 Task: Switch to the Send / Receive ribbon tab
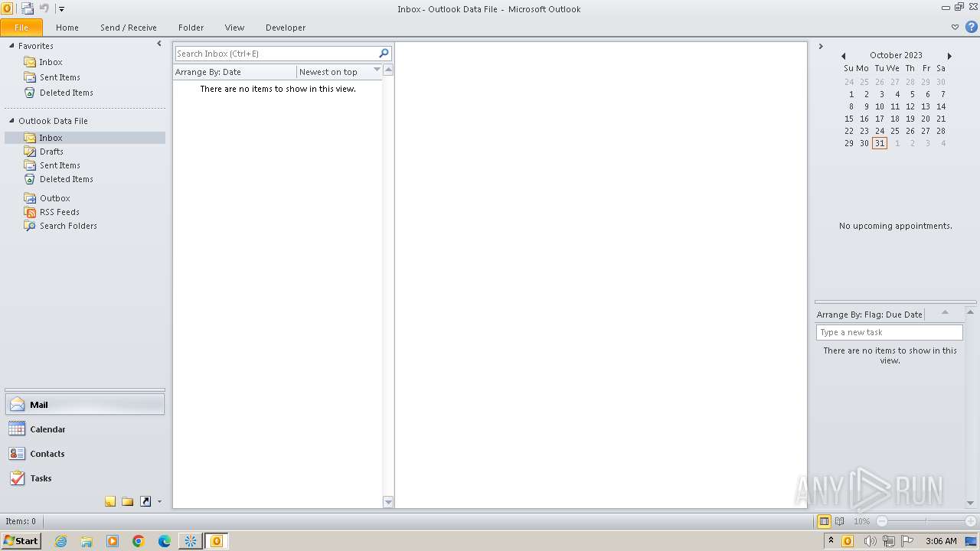129,28
